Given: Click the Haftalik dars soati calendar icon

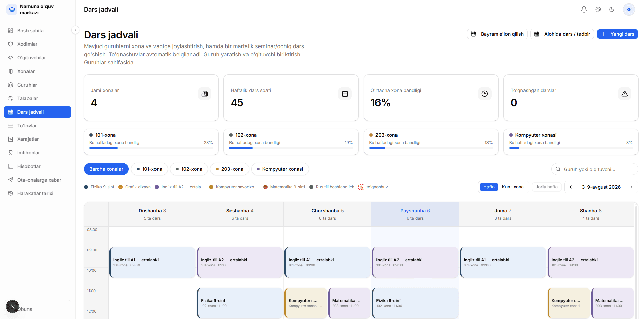Looking at the screenshot, I should (345, 94).
